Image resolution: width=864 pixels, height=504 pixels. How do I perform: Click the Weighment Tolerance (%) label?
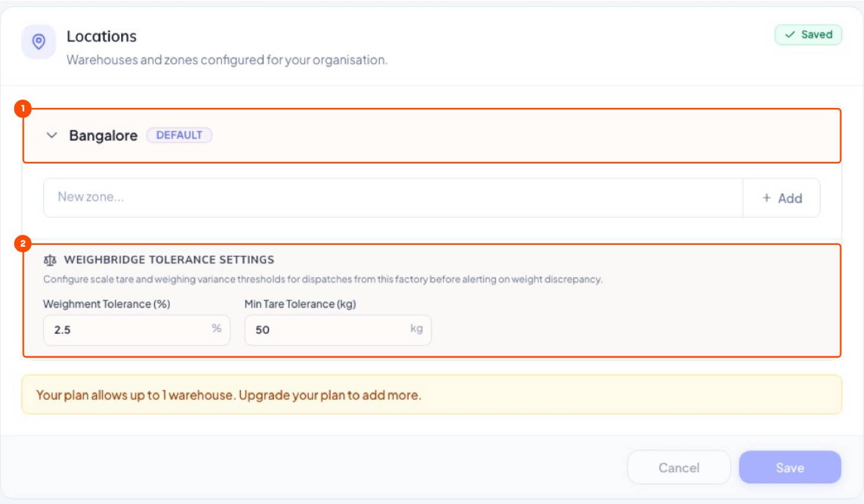tap(107, 304)
